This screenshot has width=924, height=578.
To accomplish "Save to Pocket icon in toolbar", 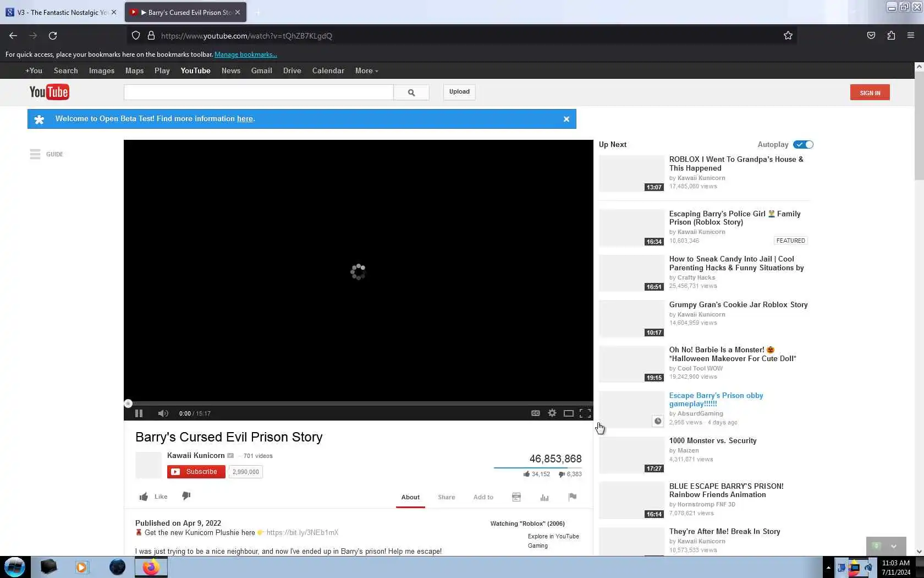I will (871, 36).
